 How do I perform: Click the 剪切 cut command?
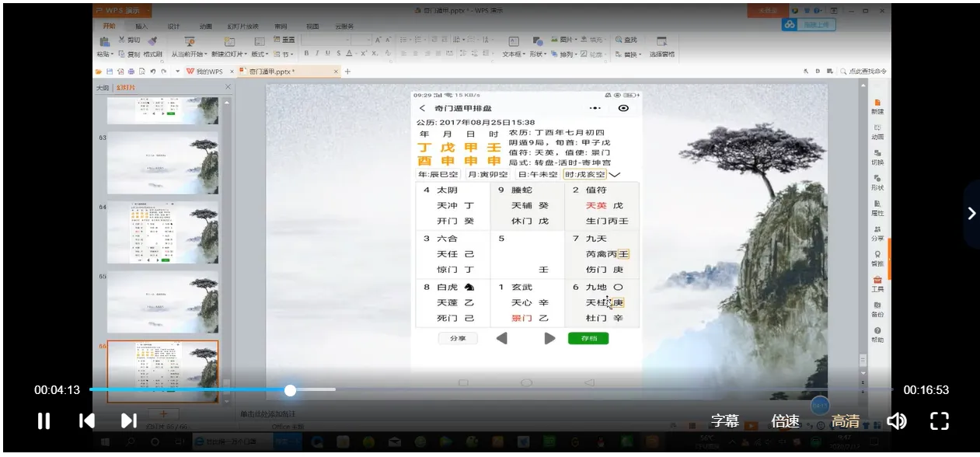[130, 40]
